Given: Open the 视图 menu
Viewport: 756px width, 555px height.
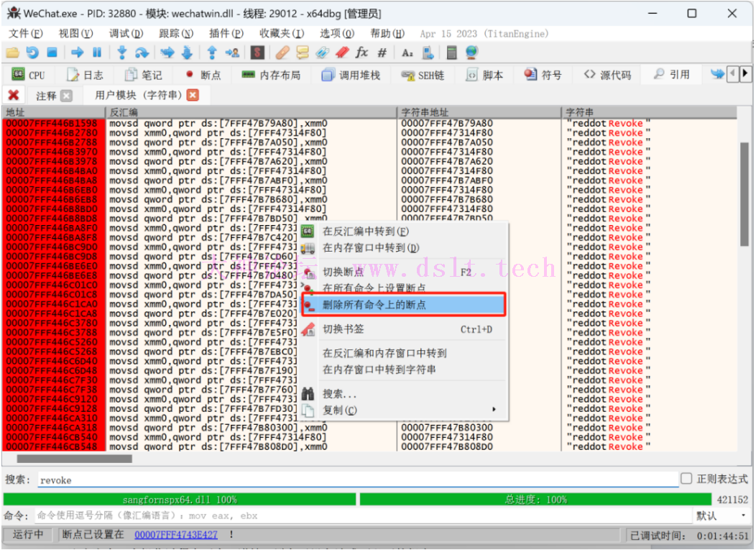Looking at the screenshot, I should [75, 33].
